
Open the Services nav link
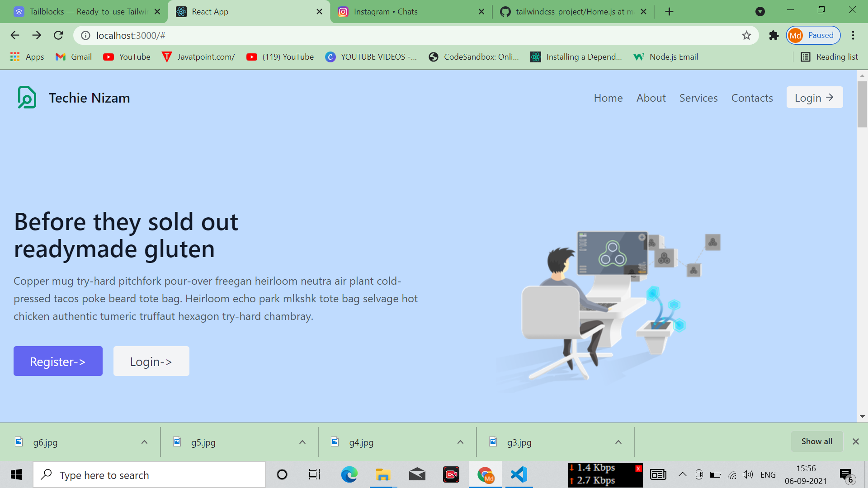pos(698,98)
